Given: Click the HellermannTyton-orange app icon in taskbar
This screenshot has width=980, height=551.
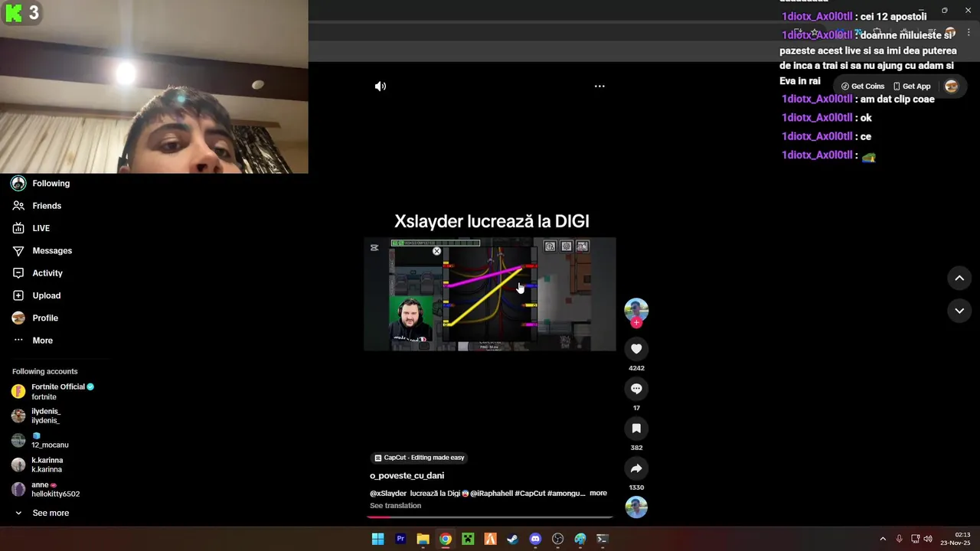Looking at the screenshot, I should coord(491,539).
